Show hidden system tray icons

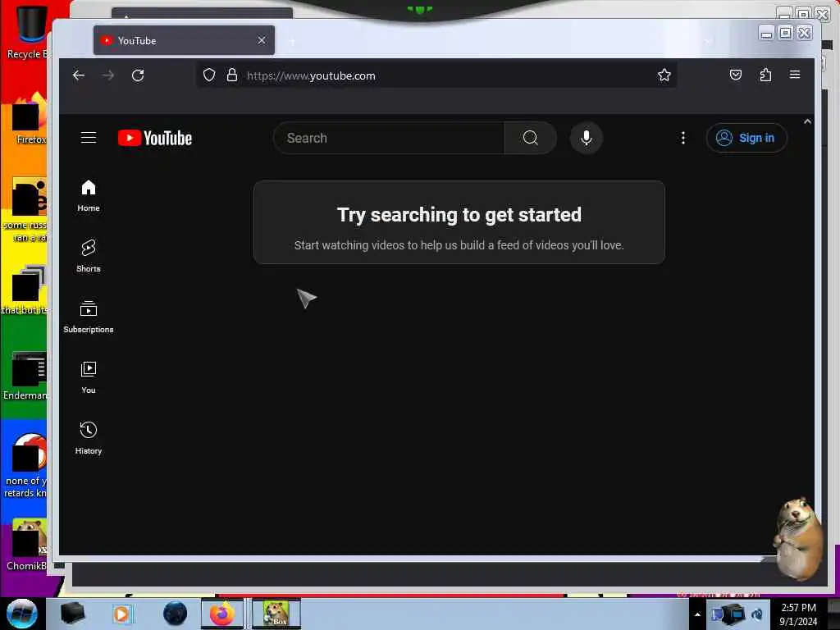pyautogui.click(x=697, y=614)
